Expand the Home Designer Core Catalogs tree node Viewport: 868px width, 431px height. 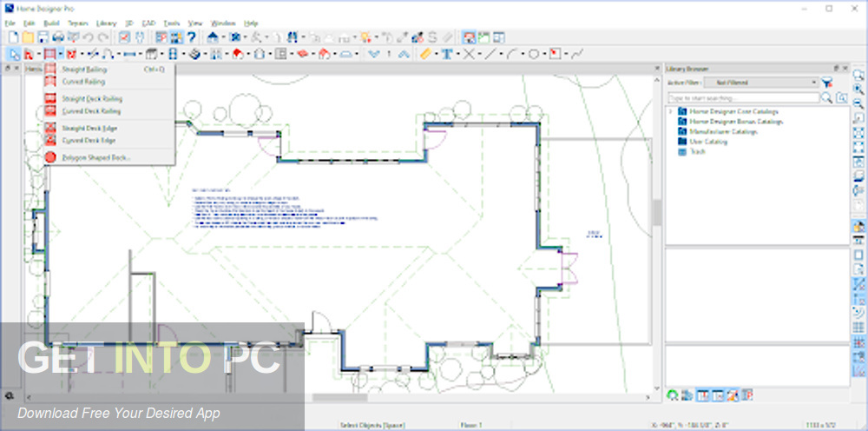[x=671, y=111]
